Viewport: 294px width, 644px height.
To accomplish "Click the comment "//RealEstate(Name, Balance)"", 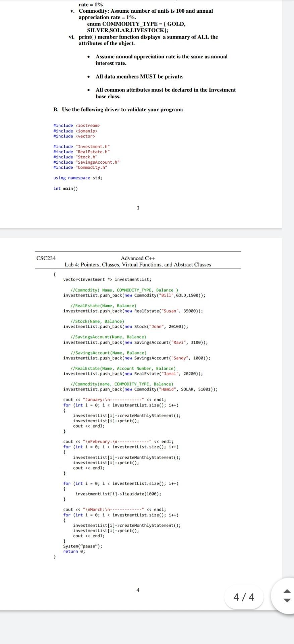I will click(x=104, y=306).
